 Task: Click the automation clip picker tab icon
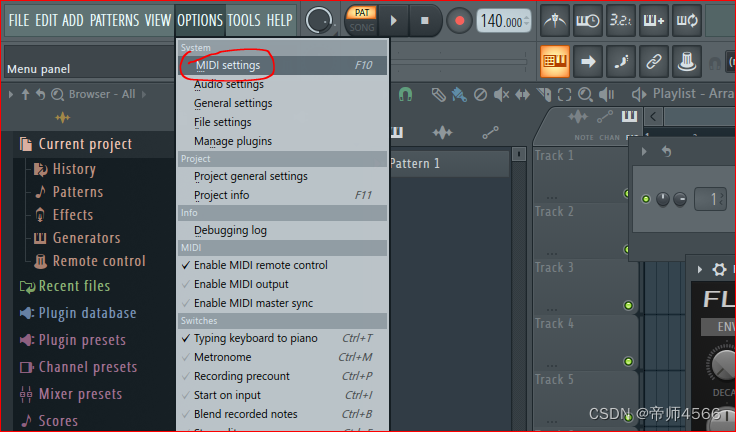coord(491,133)
